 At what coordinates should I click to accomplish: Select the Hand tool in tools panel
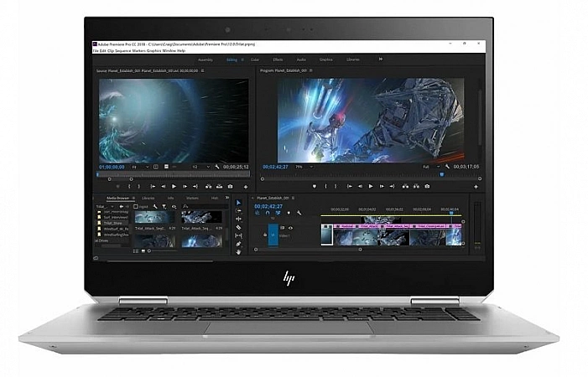[x=238, y=250]
